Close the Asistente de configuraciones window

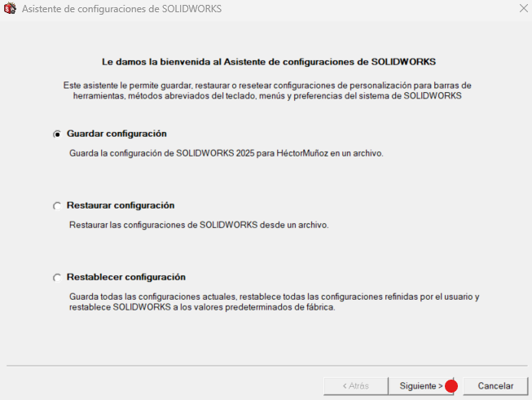[x=524, y=8]
